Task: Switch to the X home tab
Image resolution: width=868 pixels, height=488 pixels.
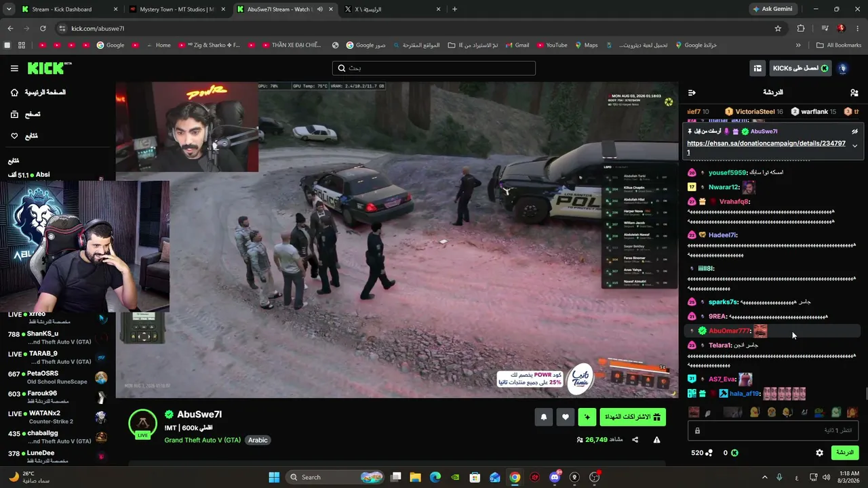Action: (x=393, y=9)
